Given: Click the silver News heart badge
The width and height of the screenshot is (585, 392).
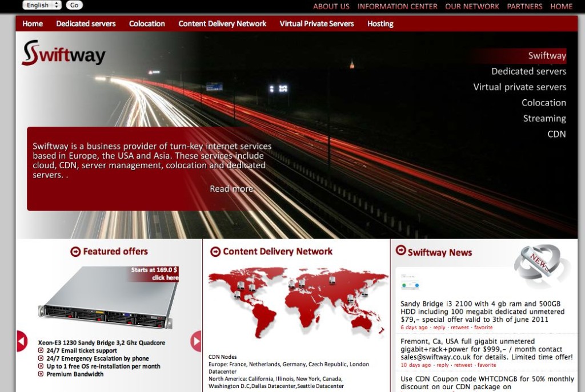Looking at the screenshot, I should 541,265.
